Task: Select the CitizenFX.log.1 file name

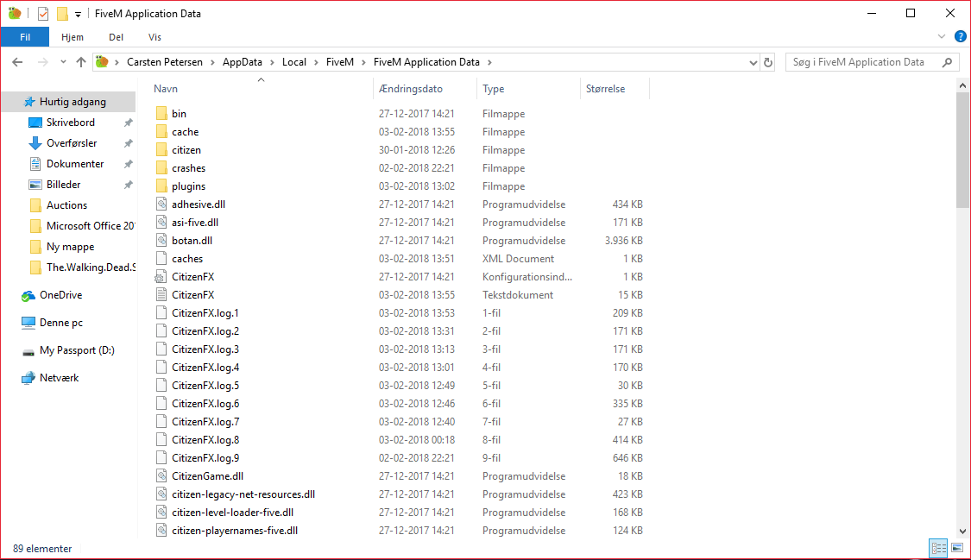Action: tap(205, 313)
